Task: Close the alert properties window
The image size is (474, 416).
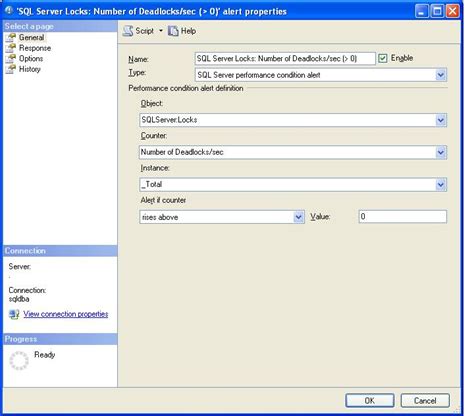Action: click(452, 11)
